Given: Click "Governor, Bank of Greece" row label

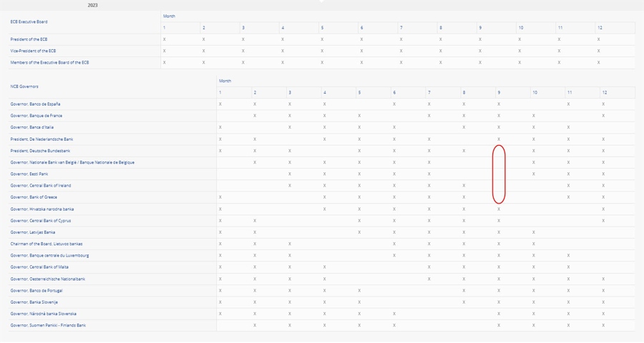Looking at the screenshot, I should [34, 197].
